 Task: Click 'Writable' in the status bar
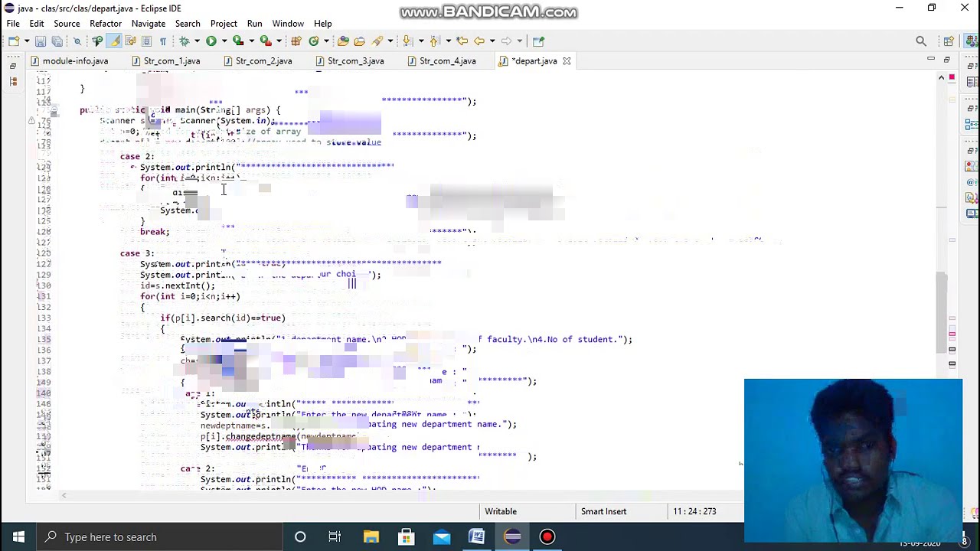[501, 511]
